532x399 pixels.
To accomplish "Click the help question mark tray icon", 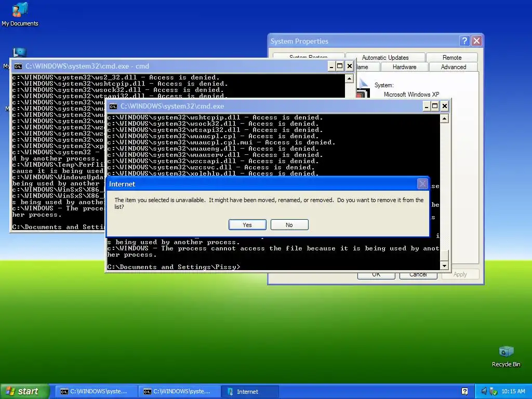I will pos(464,391).
